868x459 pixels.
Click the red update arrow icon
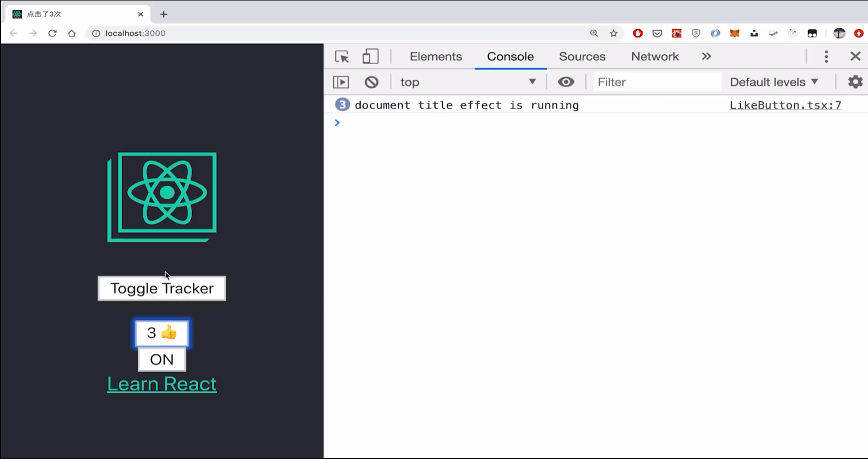coord(859,33)
